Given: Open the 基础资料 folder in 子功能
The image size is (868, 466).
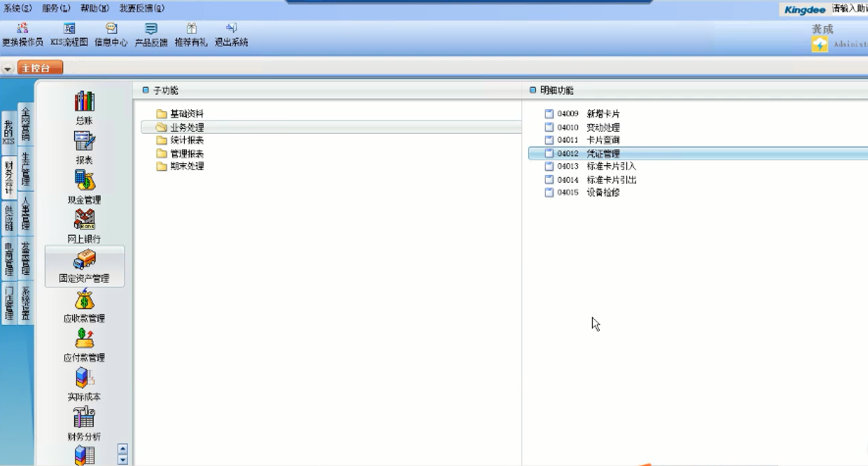Looking at the screenshot, I should [x=186, y=114].
